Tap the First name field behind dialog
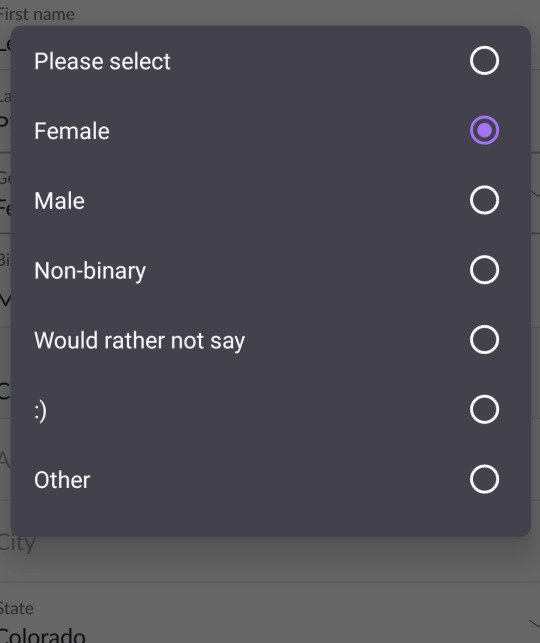Viewport: 540px width, 643px height. pyautogui.click(x=270, y=13)
